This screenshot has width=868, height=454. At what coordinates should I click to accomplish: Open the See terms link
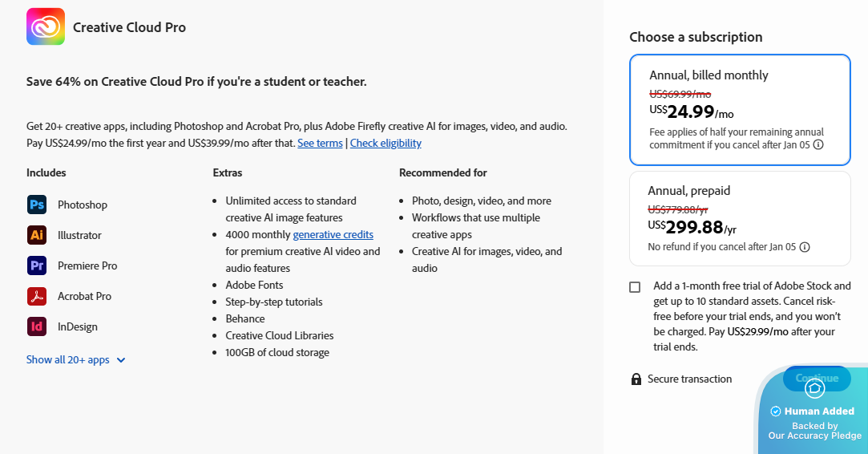click(x=320, y=144)
